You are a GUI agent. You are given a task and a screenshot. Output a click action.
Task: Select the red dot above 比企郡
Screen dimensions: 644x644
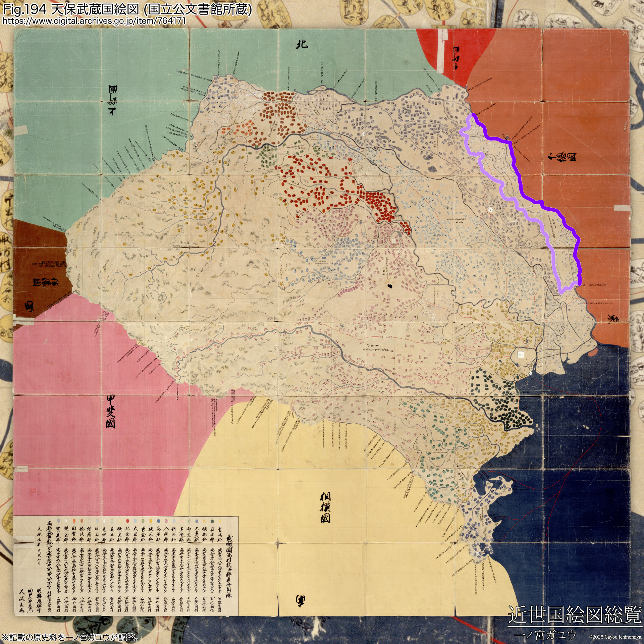coord(127,521)
